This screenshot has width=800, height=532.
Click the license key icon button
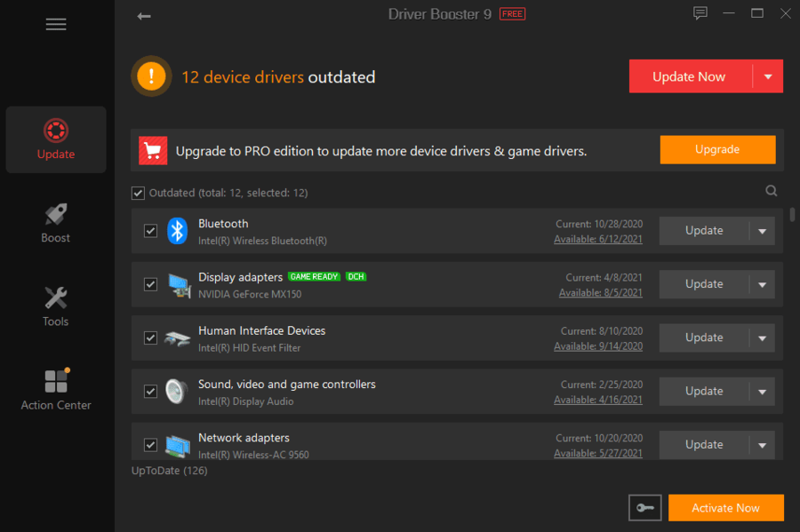pyautogui.click(x=645, y=507)
